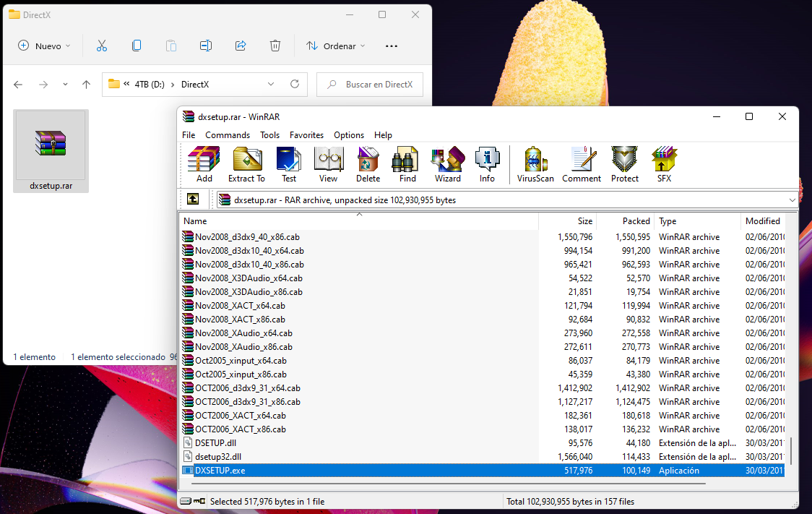Click the WinRAR horizontal scrollbar thumb
The height and width of the screenshot is (514, 812).
[x=449, y=484]
